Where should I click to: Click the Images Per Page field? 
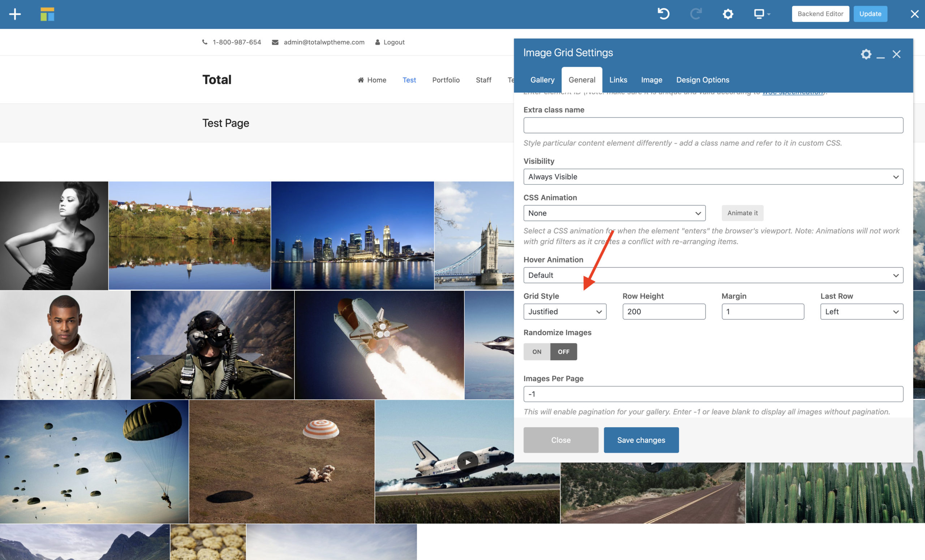coord(713,394)
